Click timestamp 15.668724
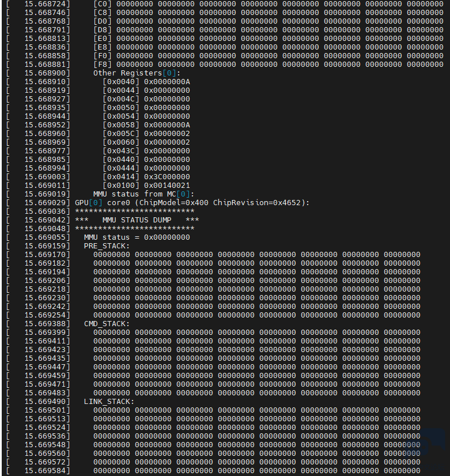Viewport: 450px width, 476px height. (45, 4)
